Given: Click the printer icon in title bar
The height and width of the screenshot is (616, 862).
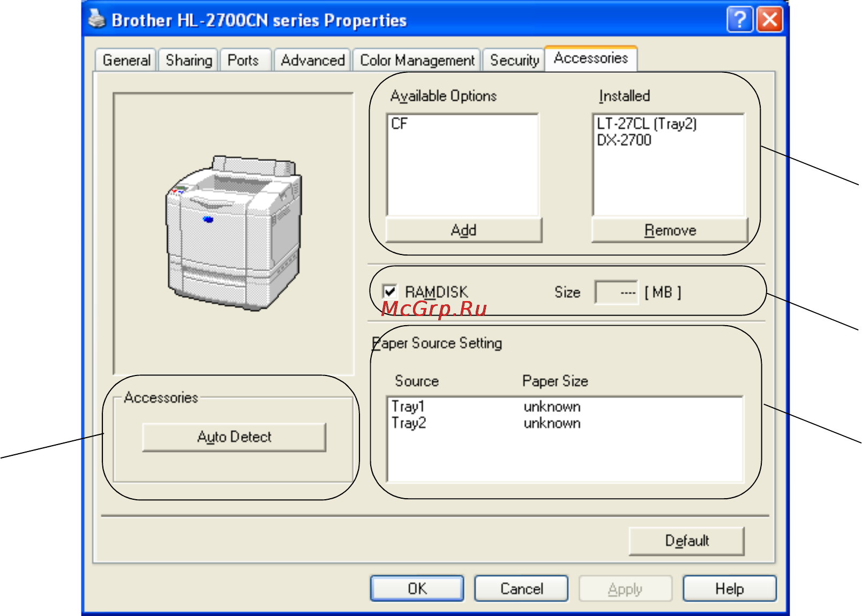Looking at the screenshot, I should 97,19.
